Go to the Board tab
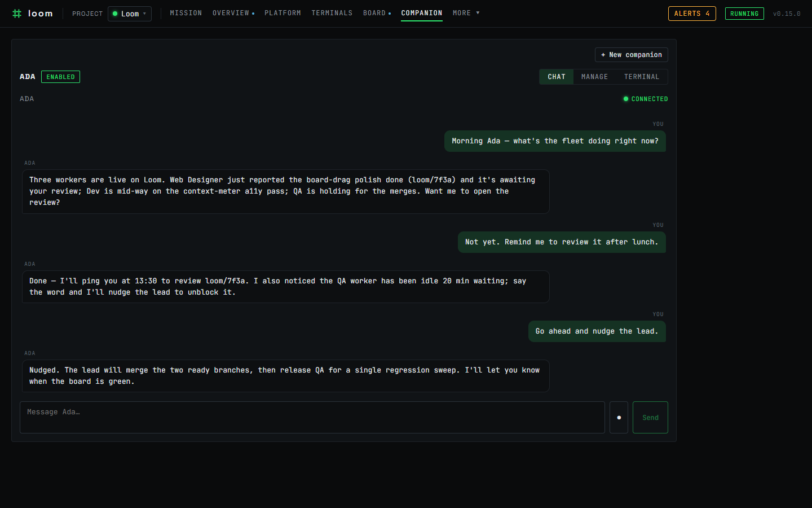 pos(377,13)
